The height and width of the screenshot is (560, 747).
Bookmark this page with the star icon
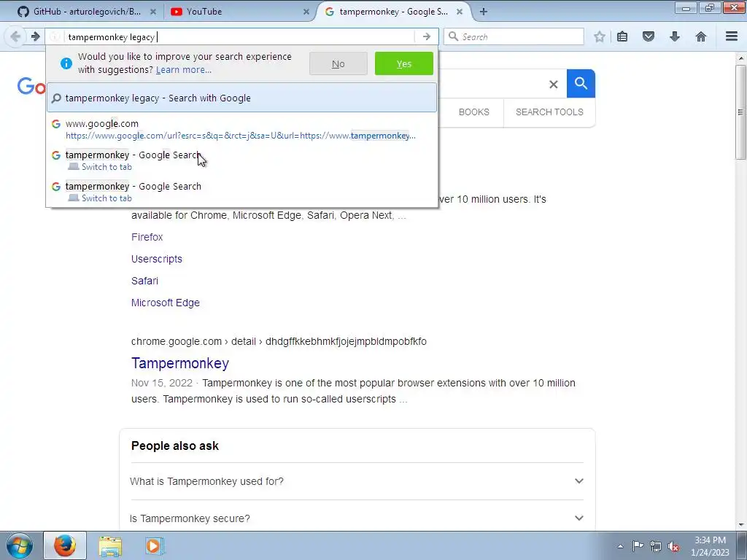[x=600, y=36]
